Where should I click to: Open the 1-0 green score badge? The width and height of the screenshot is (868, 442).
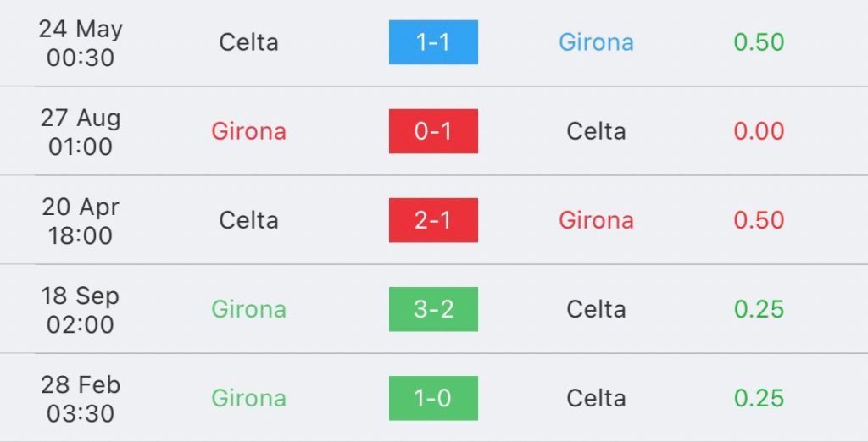(433, 398)
